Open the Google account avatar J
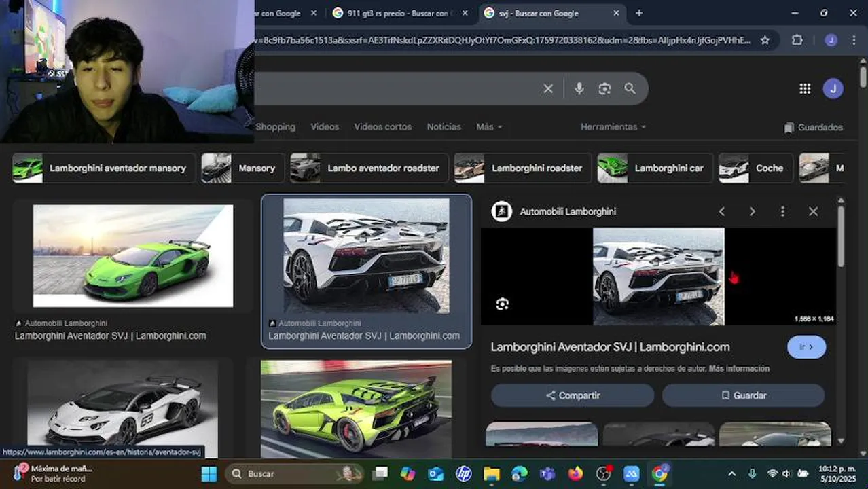Viewport: 868px width, 489px height. (x=833, y=88)
